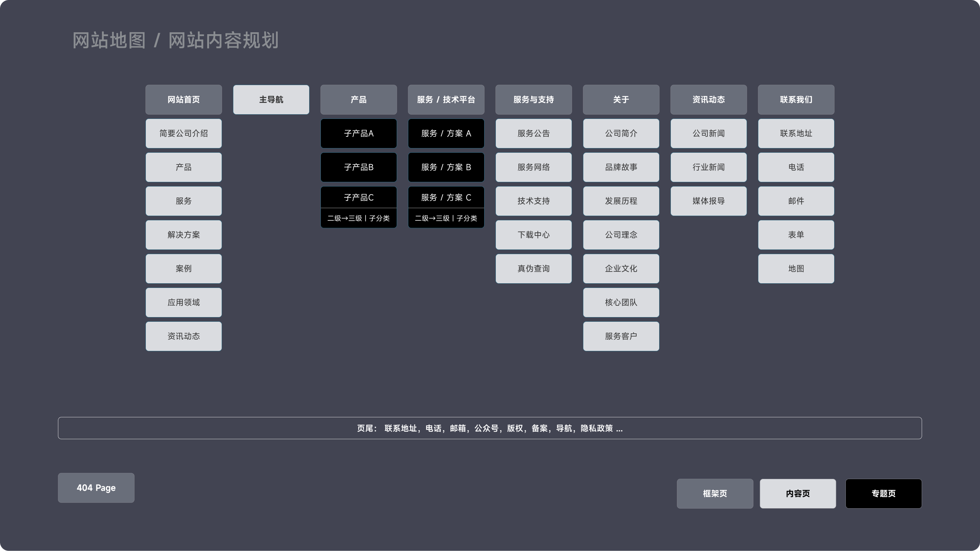Click the 核心团队 item
The width and height of the screenshot is (980, 551).
[621, 302]
